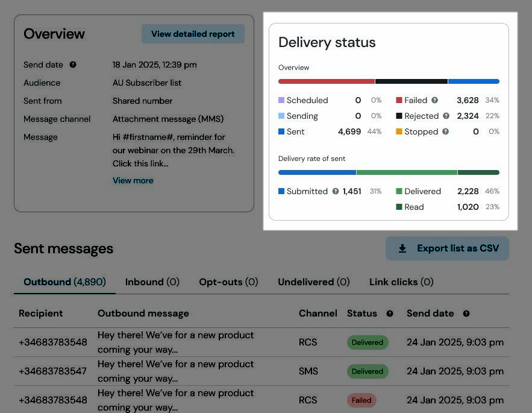Click the help icon in Status column header

(390, 314)
